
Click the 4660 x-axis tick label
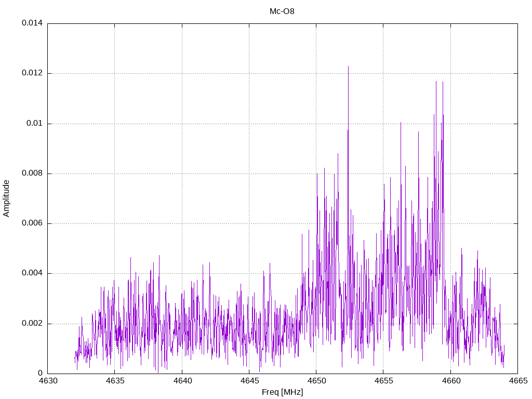451,381
